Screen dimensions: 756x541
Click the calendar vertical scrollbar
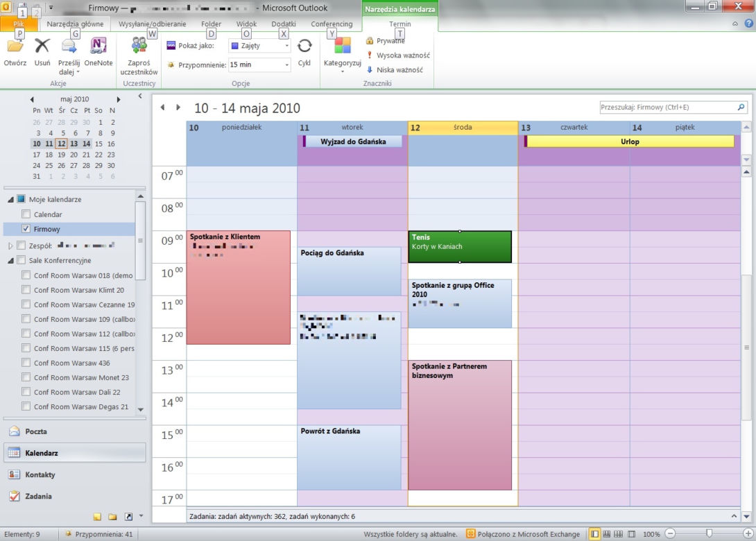746,347
